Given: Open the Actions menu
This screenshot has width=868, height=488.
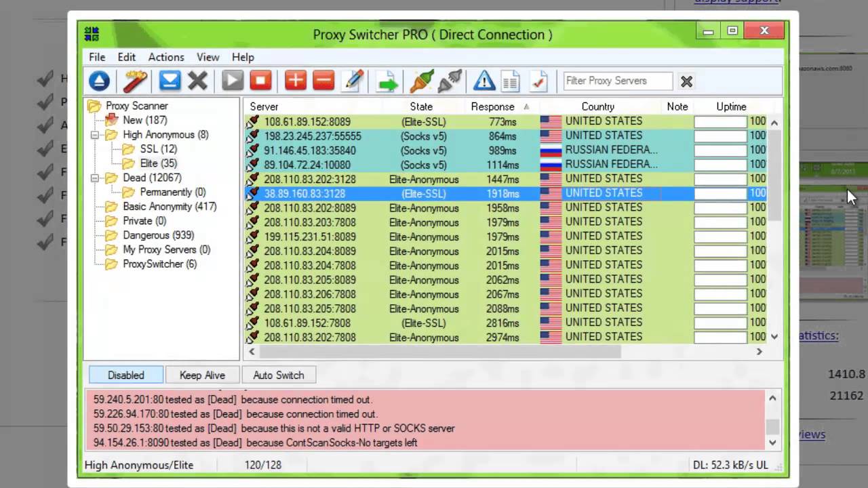Looking at the screenshot, I should [x=166, y=57].
